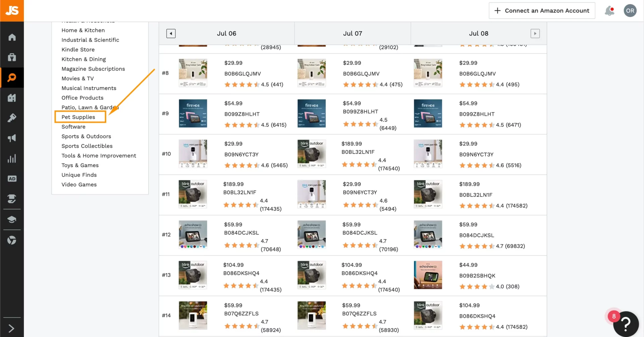Select Magazine Subscriptions category

[x=93, y=69]
